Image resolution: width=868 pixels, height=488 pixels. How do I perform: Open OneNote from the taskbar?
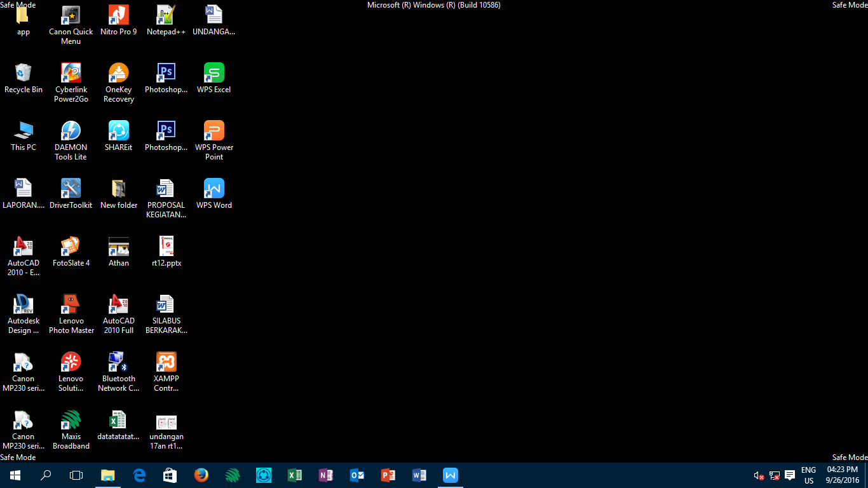(x=326, y=475)
